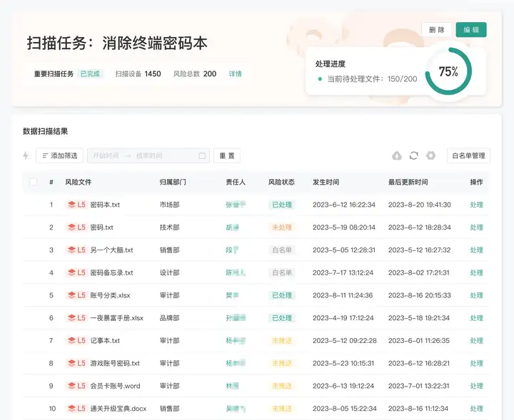Click L5 risk icon for 密码.txt
514x420 pixels.
[x=76, y=227]
